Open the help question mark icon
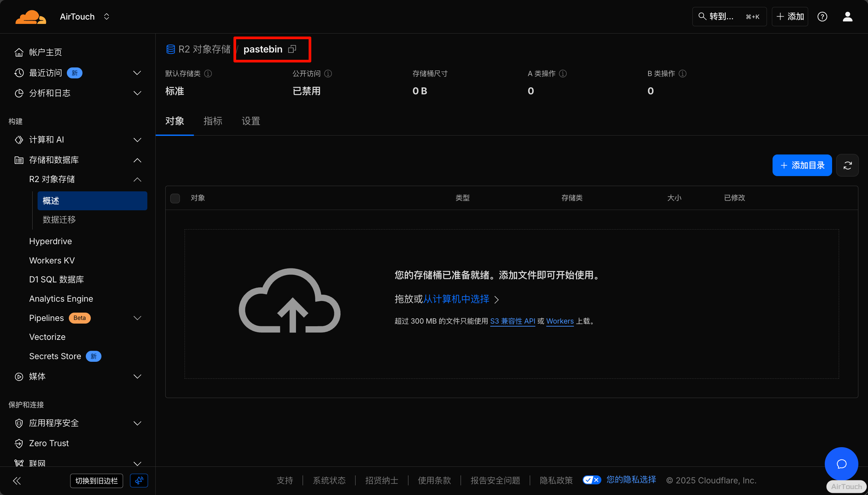Screen dimensions: 868x495 (822, 17)
